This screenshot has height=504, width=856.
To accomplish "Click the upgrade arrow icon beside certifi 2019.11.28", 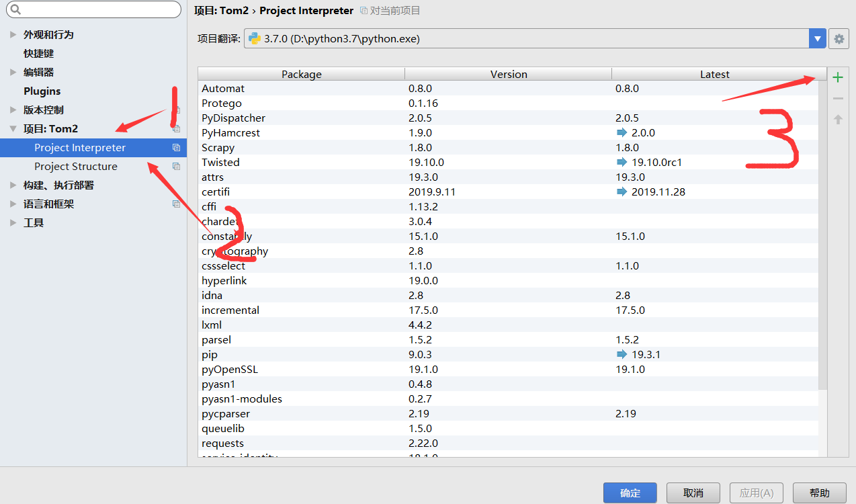I will point(622,192).
